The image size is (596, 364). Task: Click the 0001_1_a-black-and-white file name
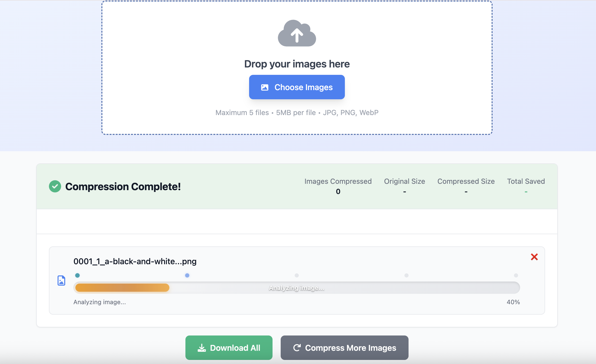tap(135, 261)
